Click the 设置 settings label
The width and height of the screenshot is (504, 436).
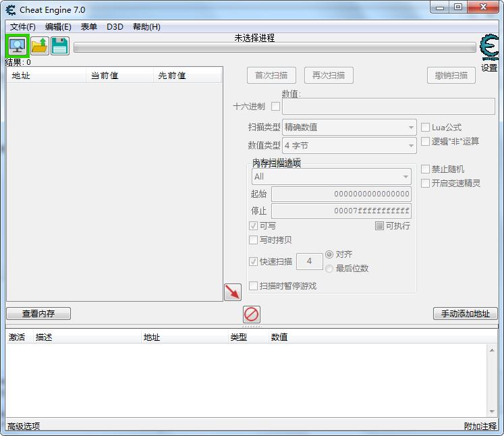click(489, 68)
